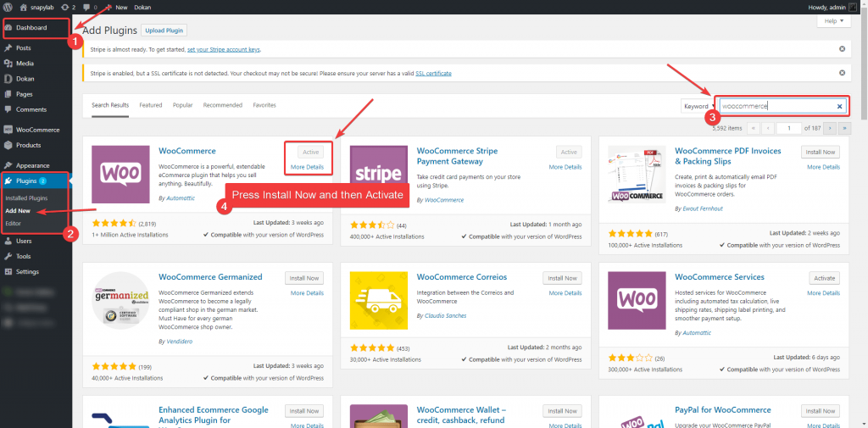Select the Add New plugins submenu item

pos(18,210)
